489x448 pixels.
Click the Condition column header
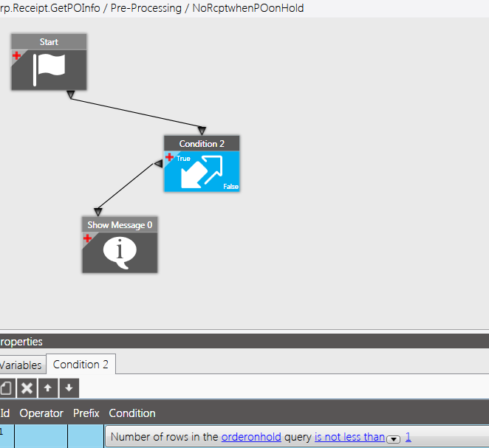coord(132,413)
